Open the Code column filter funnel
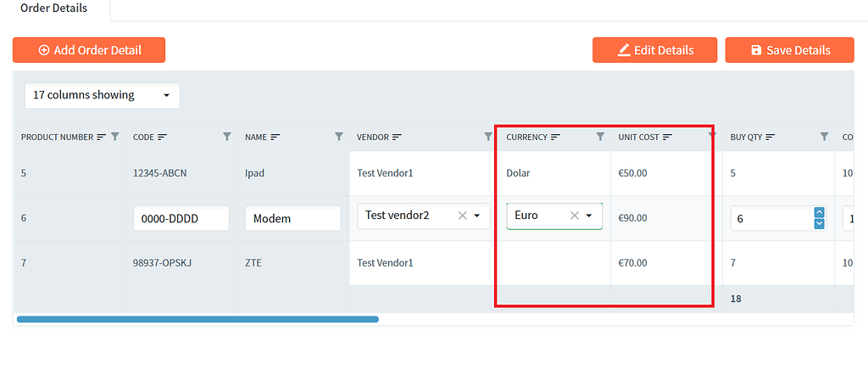This screenshot has height=387, width=868. [227, 137]
